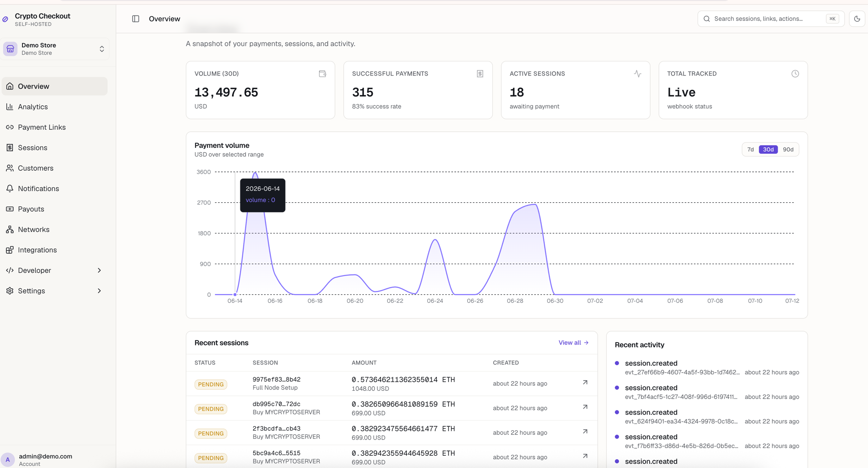Open session 9975ef83…8b42 arrow icon
868x468 pixels.
pos(585,382)
